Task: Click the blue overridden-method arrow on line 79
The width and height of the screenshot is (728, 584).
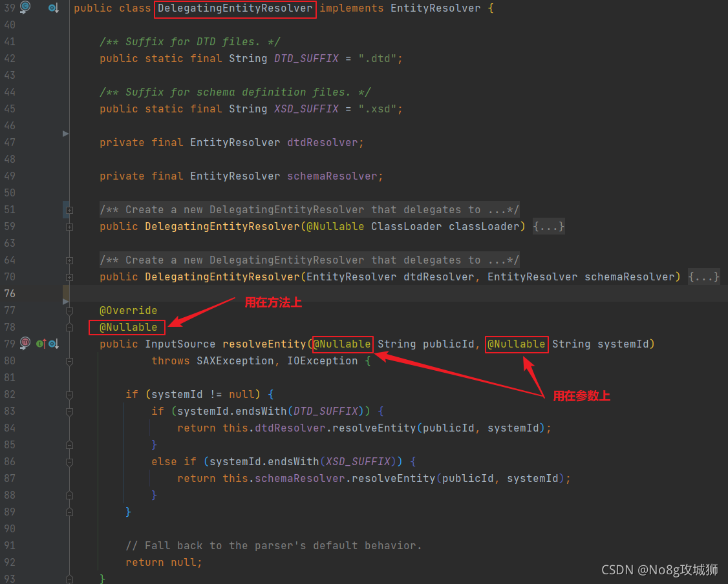Action: tap(54, 344)
